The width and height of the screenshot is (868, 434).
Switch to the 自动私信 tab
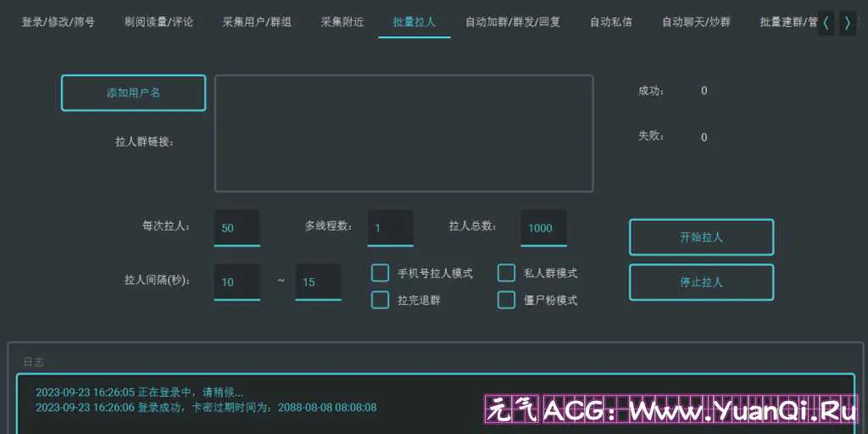point(611,23)
